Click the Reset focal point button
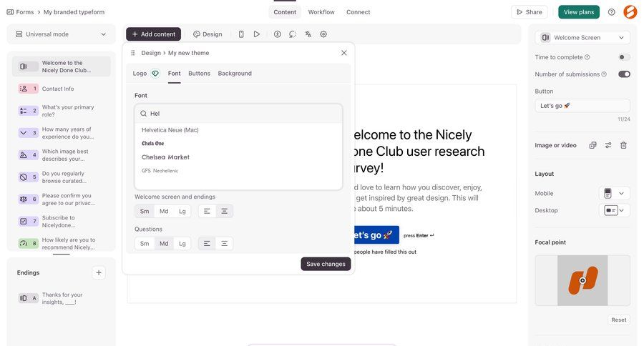Image resolution: width=644 pixels, height=346 pixels. pos(618,320)
